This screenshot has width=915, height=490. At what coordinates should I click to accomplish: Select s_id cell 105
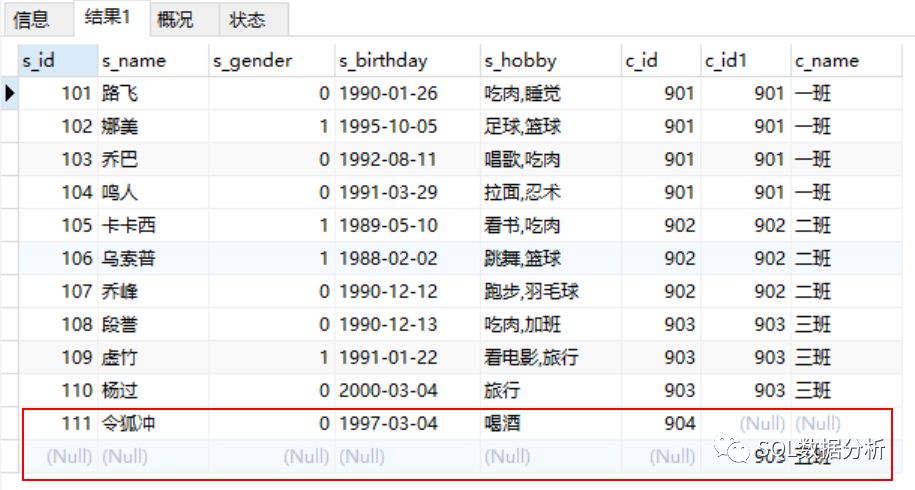(x=58, y=225)
